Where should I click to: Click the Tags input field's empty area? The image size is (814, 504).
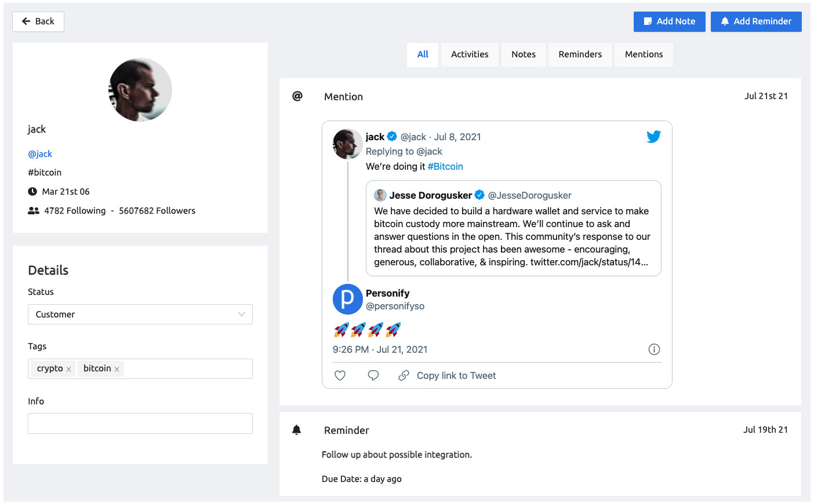(188, 368)
